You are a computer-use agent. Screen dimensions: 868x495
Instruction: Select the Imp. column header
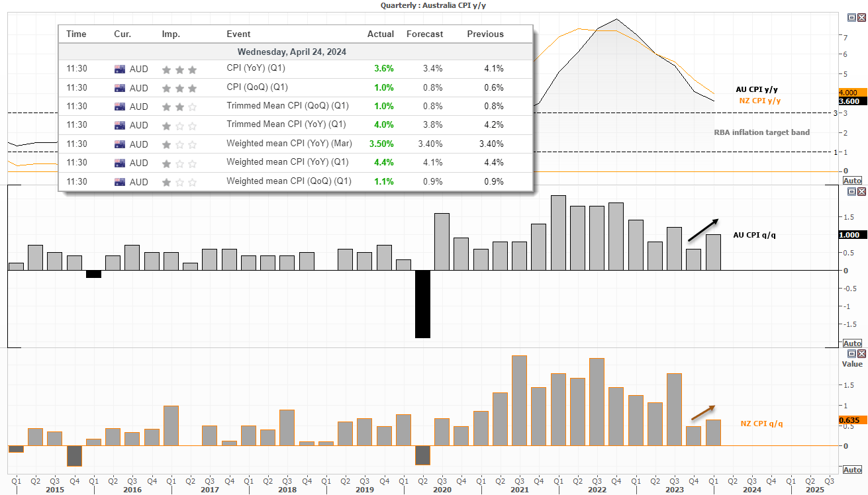(x=171, y=34)
